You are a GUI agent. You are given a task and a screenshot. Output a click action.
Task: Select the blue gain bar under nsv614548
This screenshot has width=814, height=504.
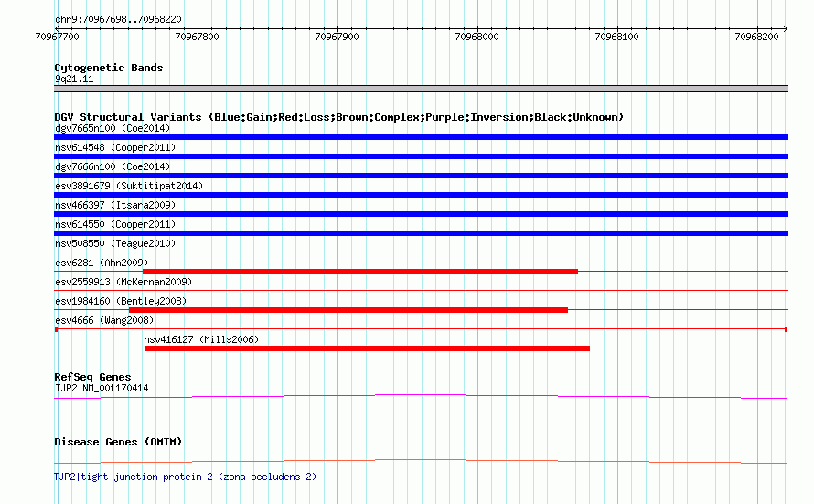[421, 156]
